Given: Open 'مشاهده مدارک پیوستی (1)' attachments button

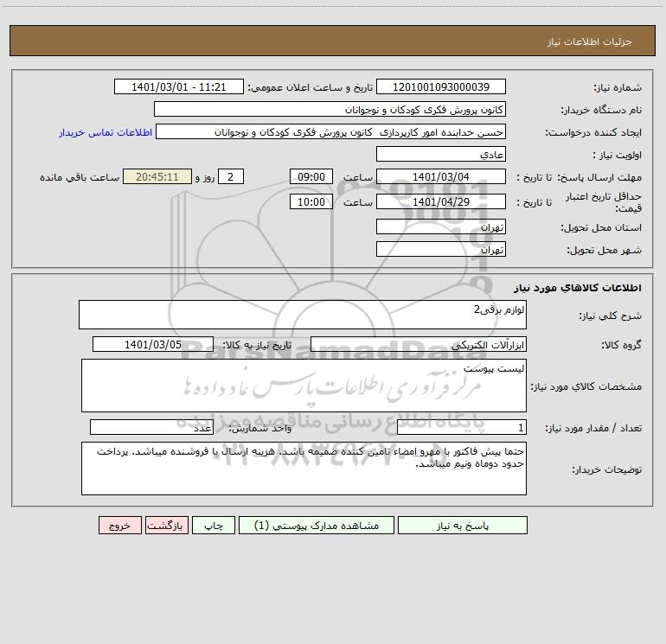Looking at the screenshot, I should pos(317,526).
